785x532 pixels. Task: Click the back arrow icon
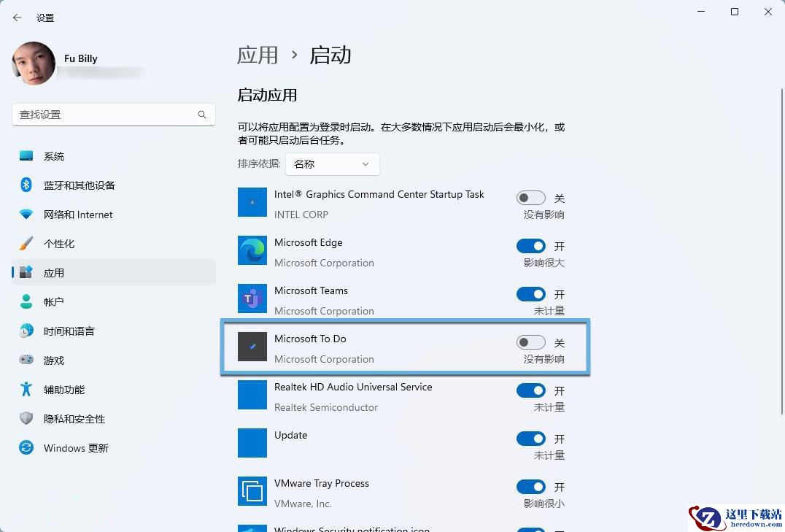(x=18, y=18)
